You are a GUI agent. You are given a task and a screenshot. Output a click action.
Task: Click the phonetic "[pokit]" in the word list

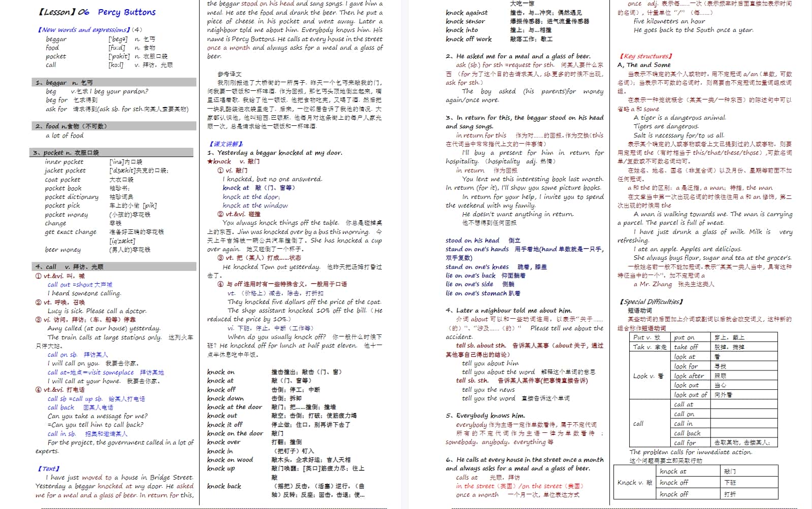119,56
